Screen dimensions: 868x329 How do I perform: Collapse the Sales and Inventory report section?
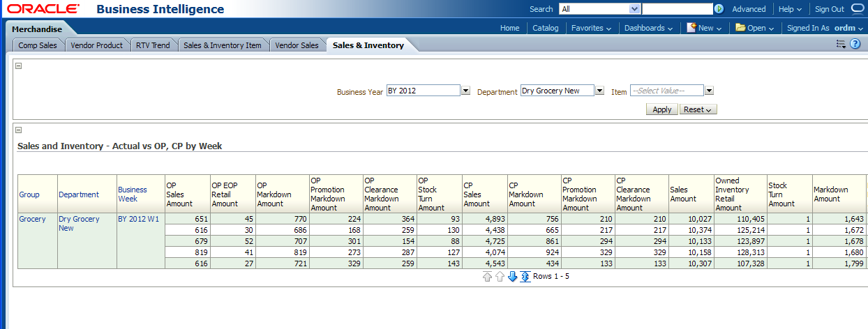tap(19, 130)
